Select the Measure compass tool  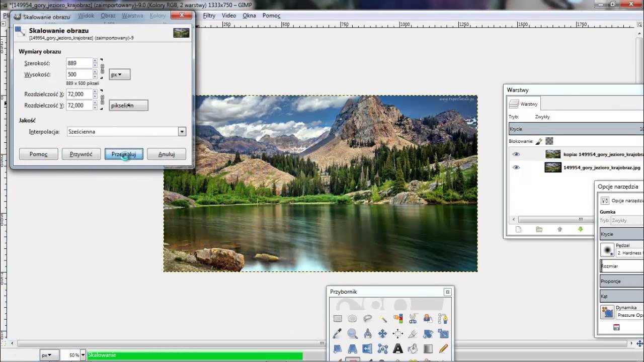[x=368, y=333]
